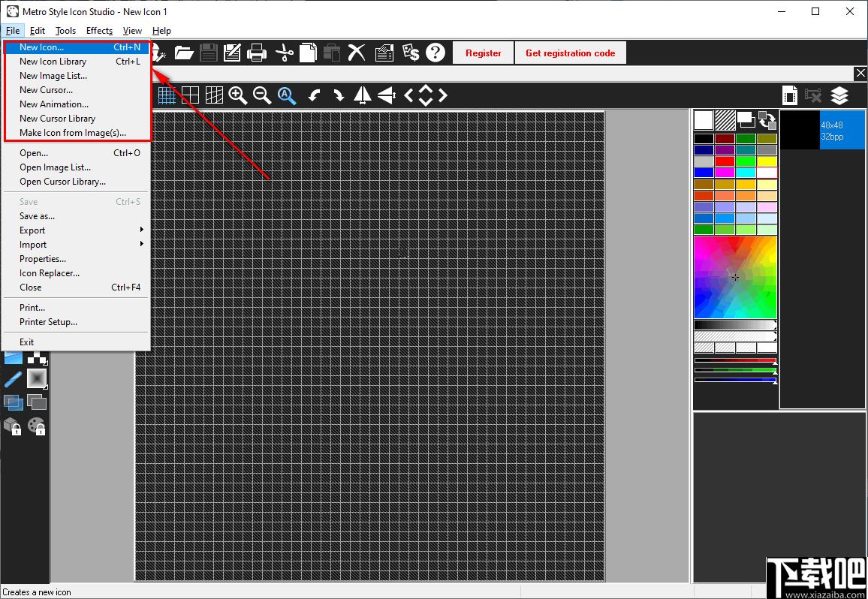Toggle the palette lock icon
This screenshot has height=599, width=868.
tap(36, 426)
